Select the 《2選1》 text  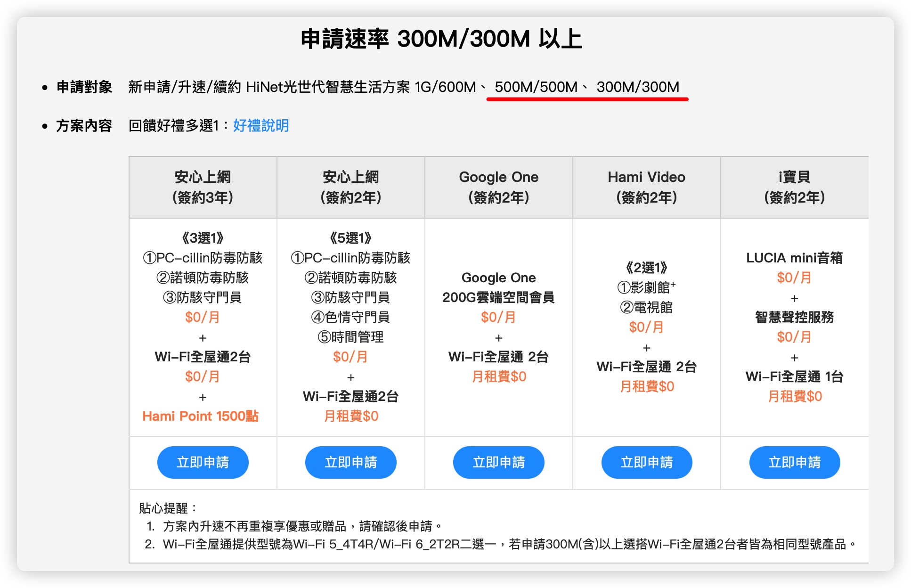pyautogui.click(x=646, y=268)
